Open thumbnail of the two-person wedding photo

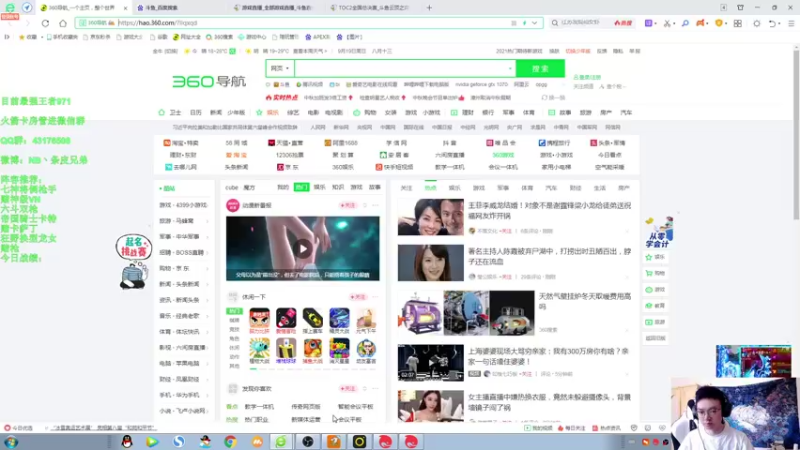point(431,217)
